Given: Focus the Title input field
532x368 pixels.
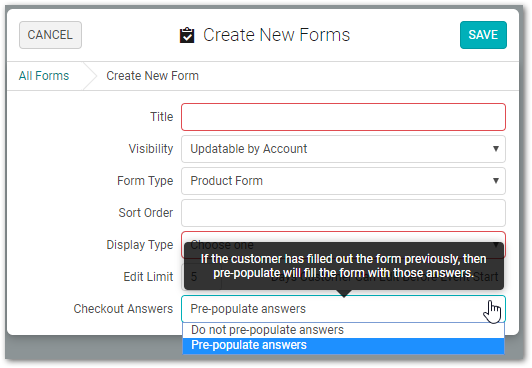Looking at the screenshot, I should coord(343,117).
